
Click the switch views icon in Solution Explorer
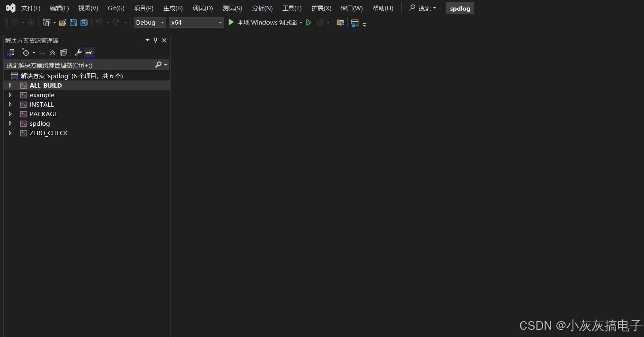tap(11, 53)
